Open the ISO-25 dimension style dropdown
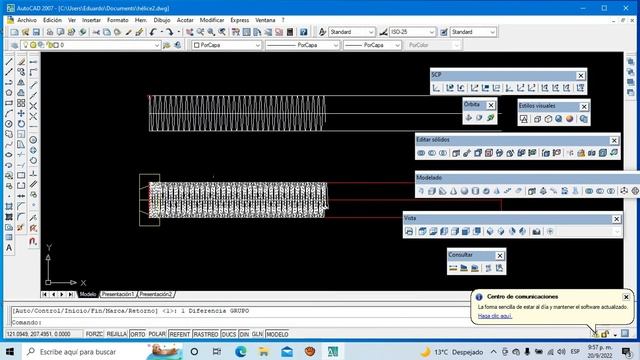This screenshot has width=640, height=360. pos(412,32)
